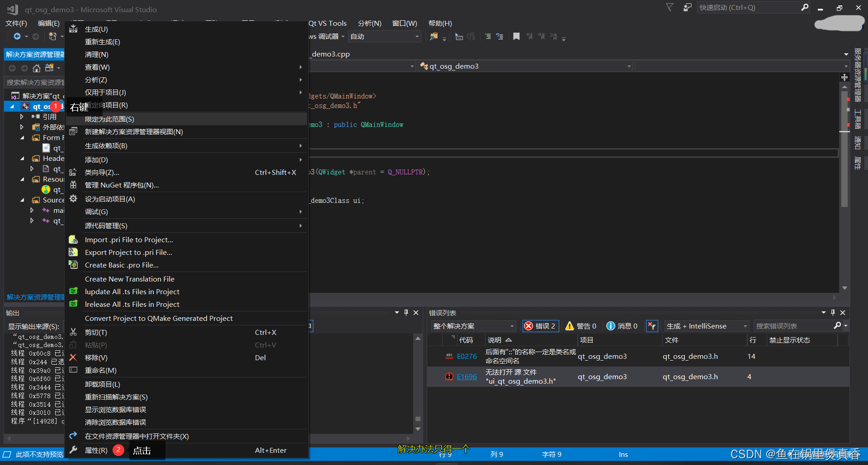The image size is (868, 465).
Task: Click the notifications filter funnel icon
Action: click(670, 7)
